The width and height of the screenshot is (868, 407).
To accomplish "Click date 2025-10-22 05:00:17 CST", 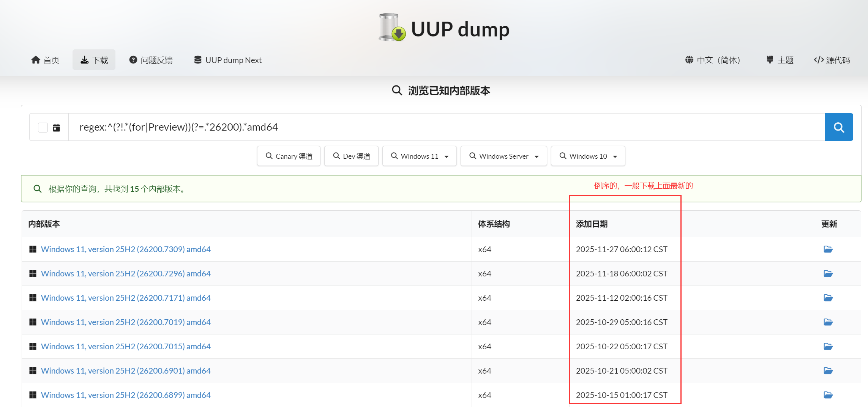I will coord(622,347).
